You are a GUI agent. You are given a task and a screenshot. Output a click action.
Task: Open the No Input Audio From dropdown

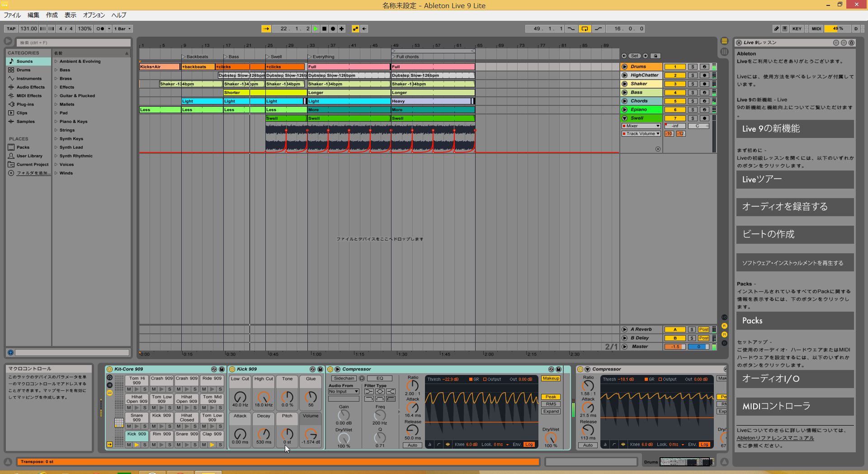[x=344, y=392]
